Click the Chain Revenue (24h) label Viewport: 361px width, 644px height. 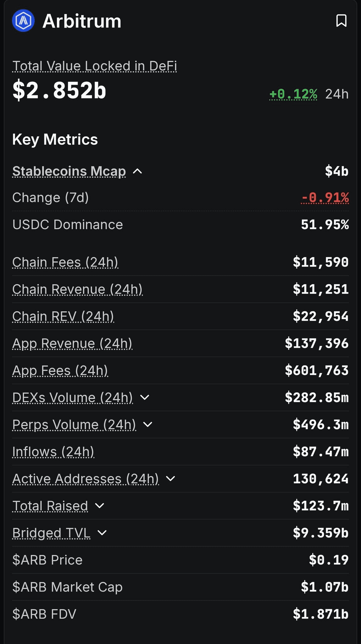tap(77, 289)
